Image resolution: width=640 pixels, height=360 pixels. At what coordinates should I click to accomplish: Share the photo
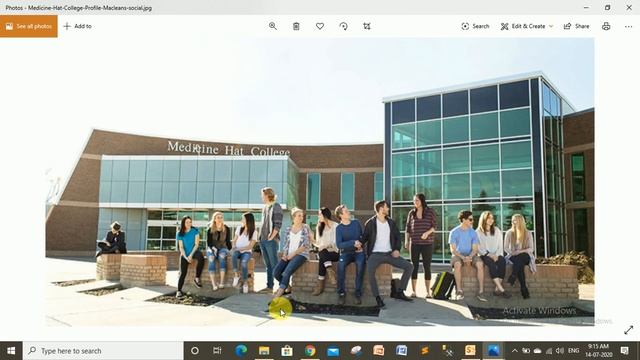576,26
